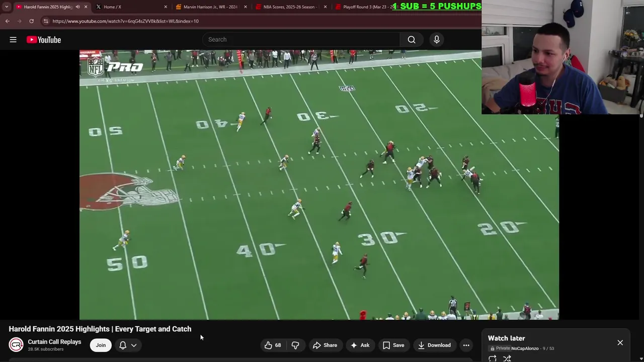Viewport: 644px width, 362px height.
Task: Click the 28.5K subscribers text
Action: [x=45, y=349]
